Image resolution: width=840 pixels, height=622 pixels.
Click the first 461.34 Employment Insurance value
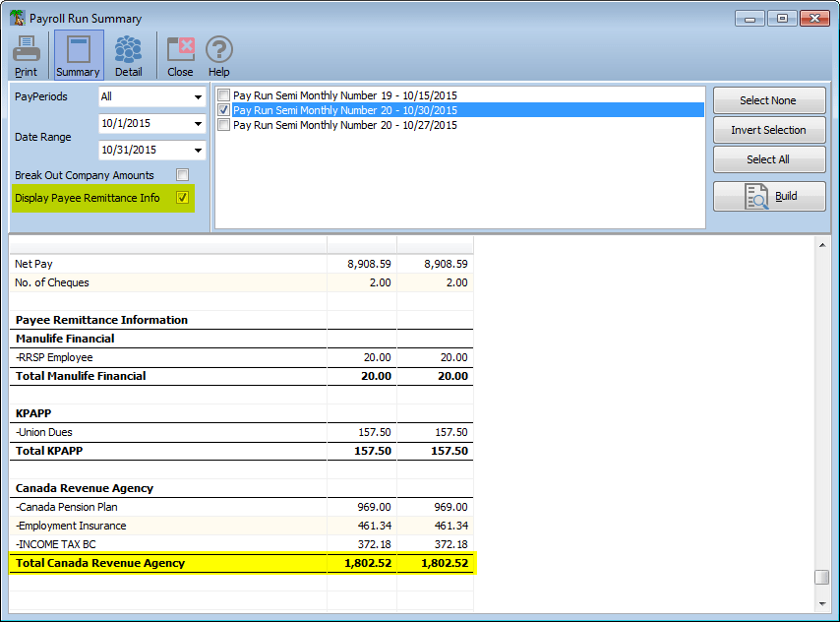375,526
